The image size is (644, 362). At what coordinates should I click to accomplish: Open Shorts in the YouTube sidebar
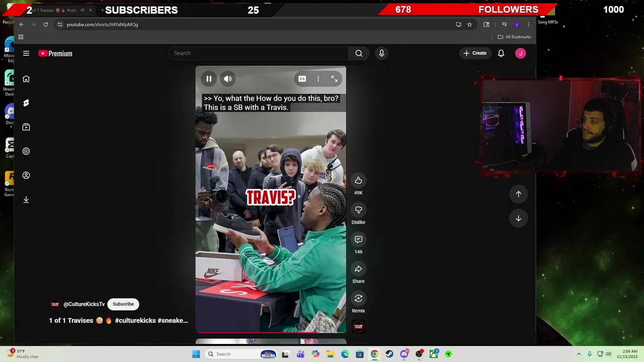(x=26, y=103)
